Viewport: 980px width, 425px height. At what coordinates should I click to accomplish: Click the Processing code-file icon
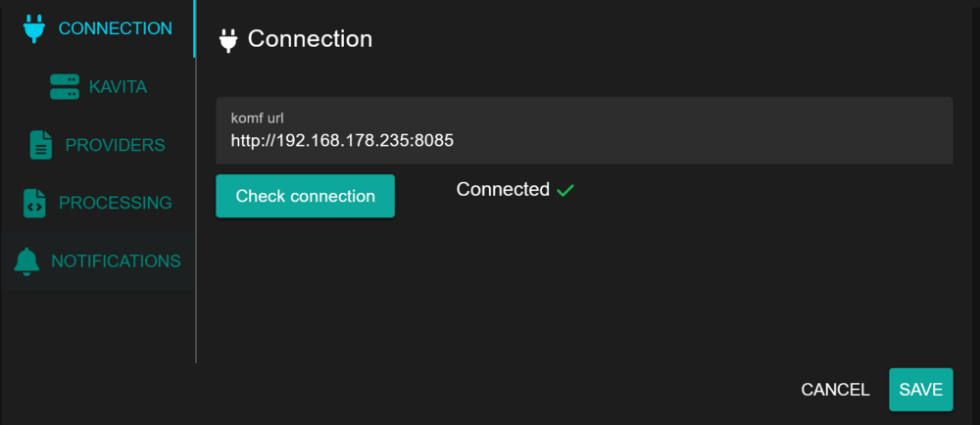pyautogui.click(x=35, y=203)
